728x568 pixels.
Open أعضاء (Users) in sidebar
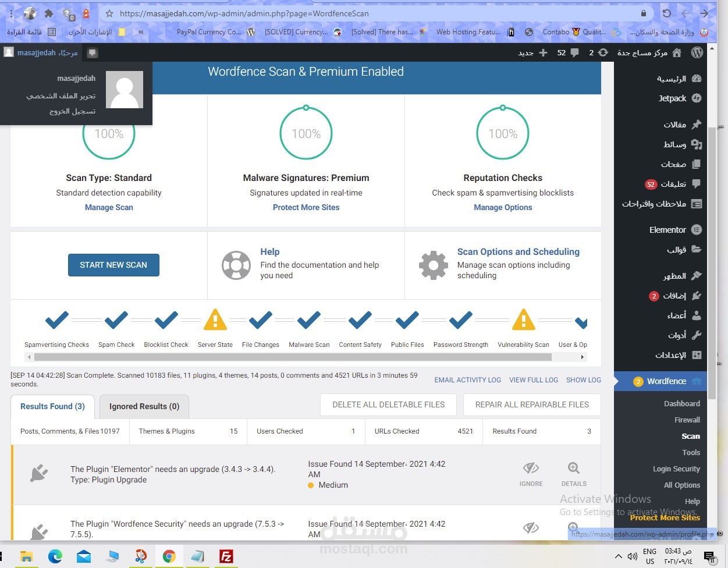pyautogui.click(x=684, y=315)
